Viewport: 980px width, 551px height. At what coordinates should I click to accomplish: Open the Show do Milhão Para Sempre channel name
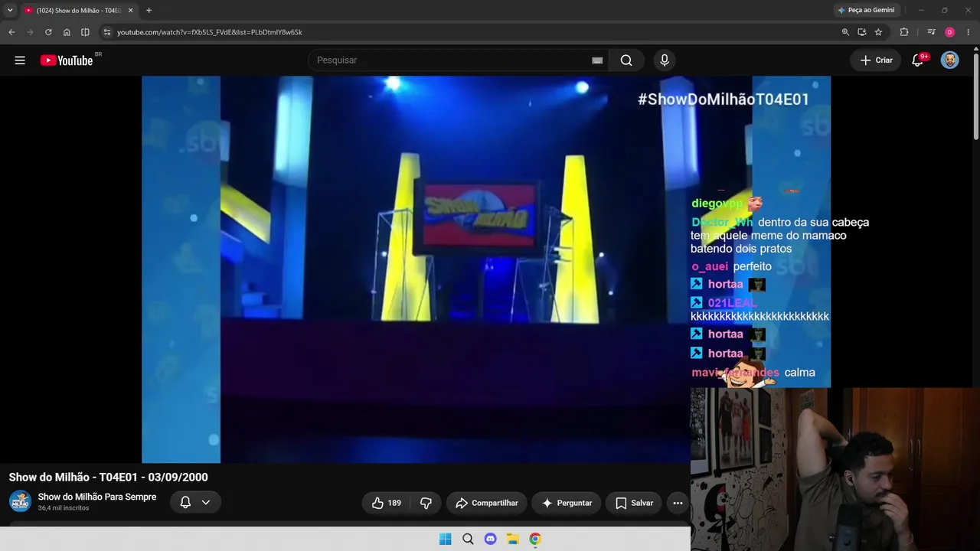[97, 497]
